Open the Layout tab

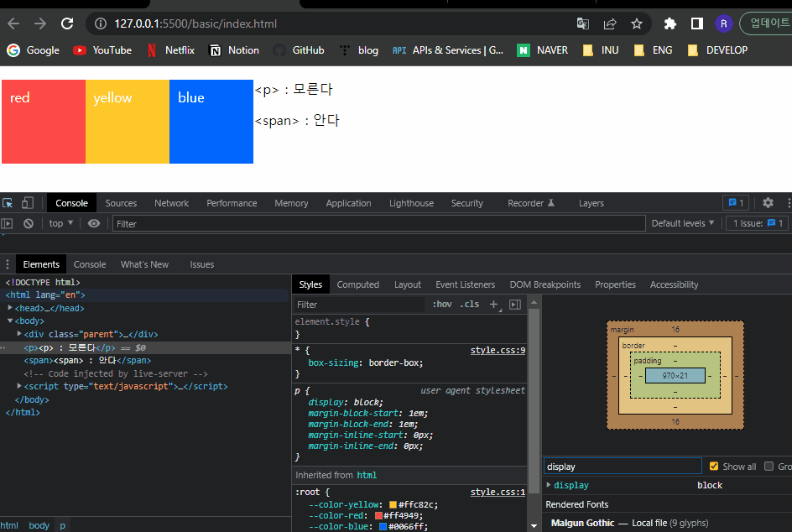click(408, 284)
